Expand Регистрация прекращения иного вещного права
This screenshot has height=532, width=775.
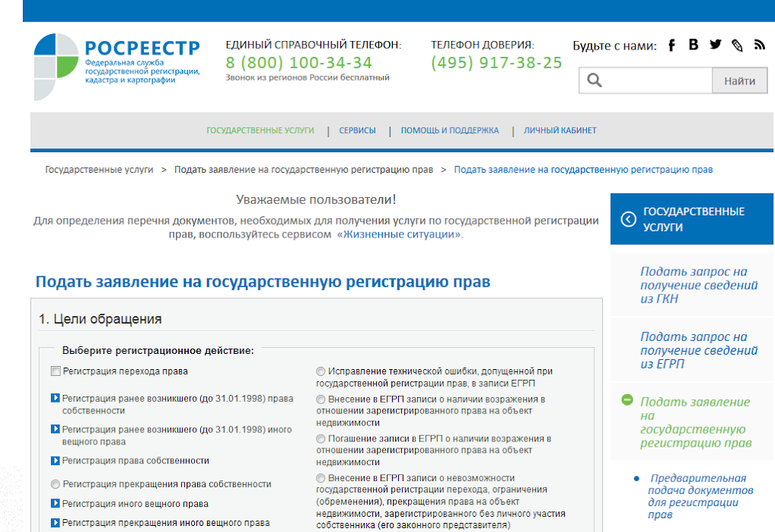[56, 522]
